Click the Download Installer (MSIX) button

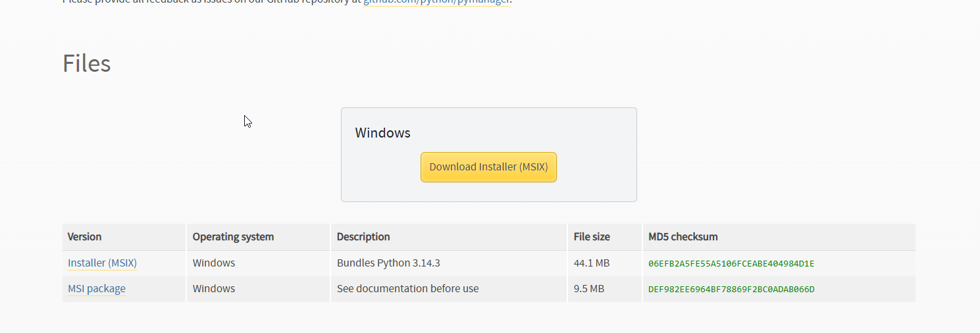pos(488,167)
